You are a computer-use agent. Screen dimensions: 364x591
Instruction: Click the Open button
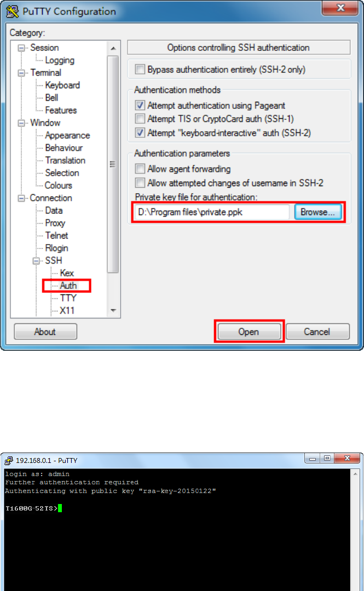249,332
